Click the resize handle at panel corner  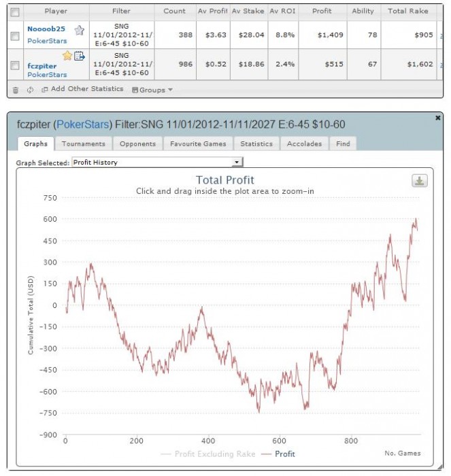(439, 466)
